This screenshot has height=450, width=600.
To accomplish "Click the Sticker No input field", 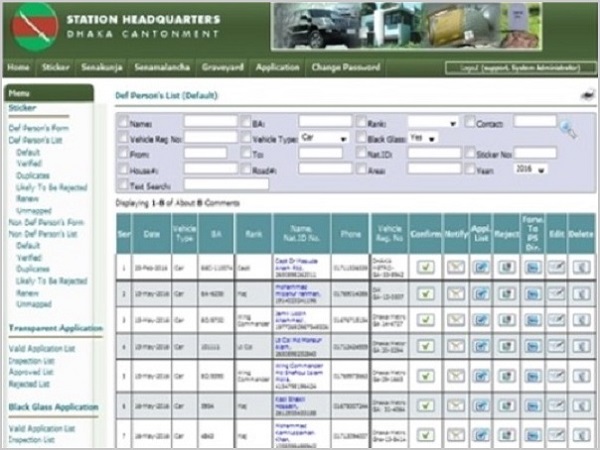I will click(x=535, y=153).
